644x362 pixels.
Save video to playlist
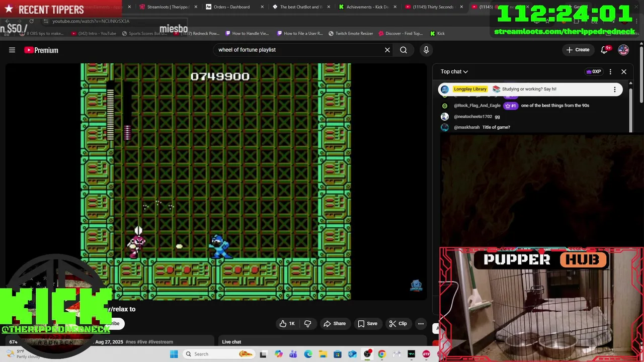pos(367,324)
